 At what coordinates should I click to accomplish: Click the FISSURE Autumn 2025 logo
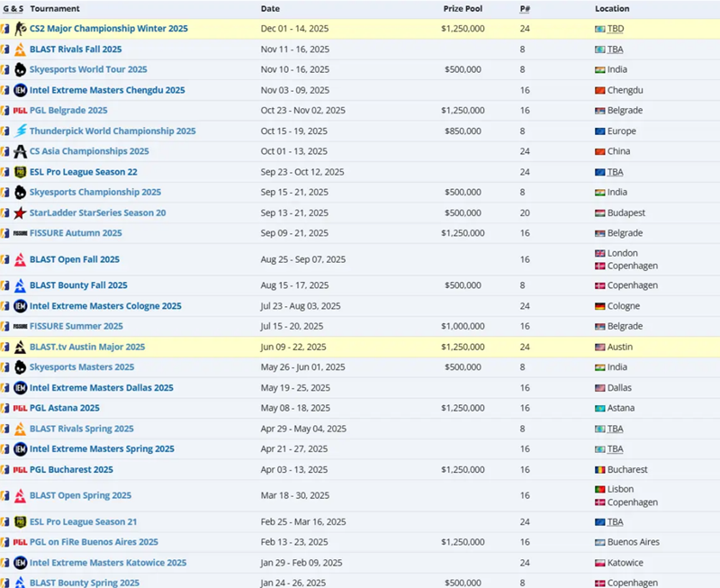20,233
